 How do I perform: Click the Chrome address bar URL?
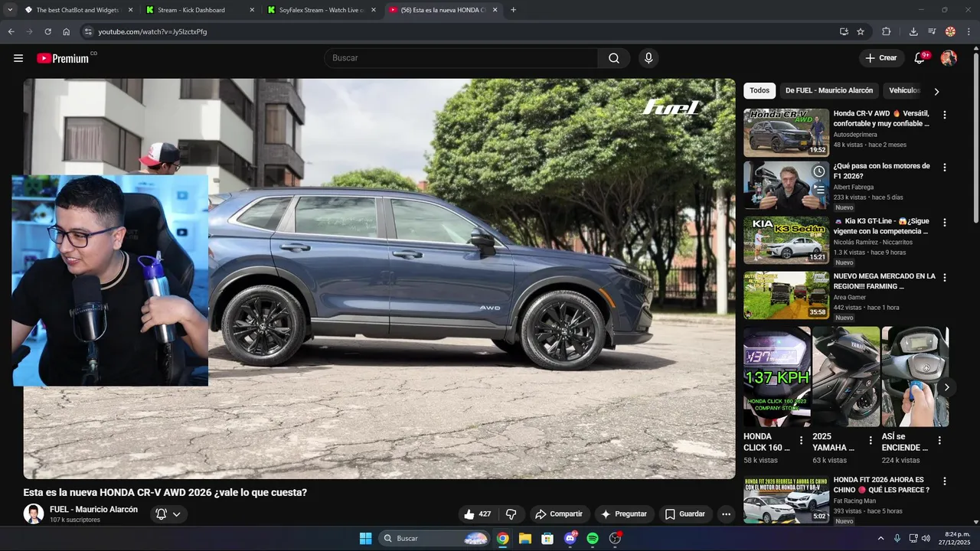click(x=152, y=31)
